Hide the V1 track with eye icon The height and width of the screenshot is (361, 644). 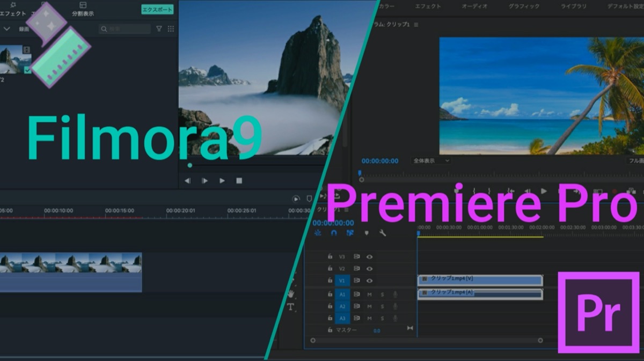coord(369,281)
